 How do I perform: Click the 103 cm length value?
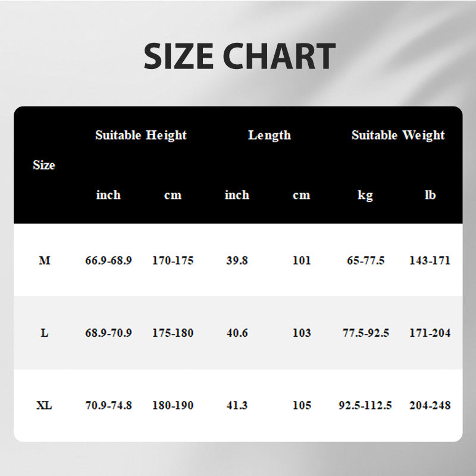click(302, 333)
